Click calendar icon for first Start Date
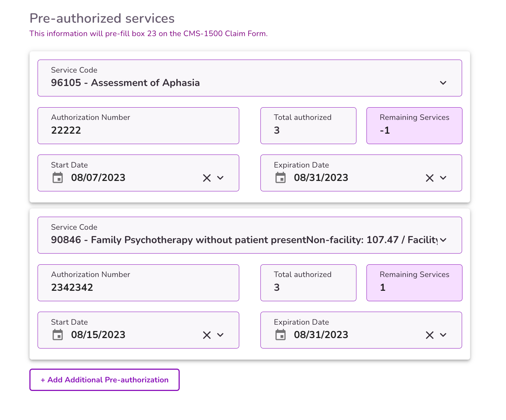 [58, 178]
